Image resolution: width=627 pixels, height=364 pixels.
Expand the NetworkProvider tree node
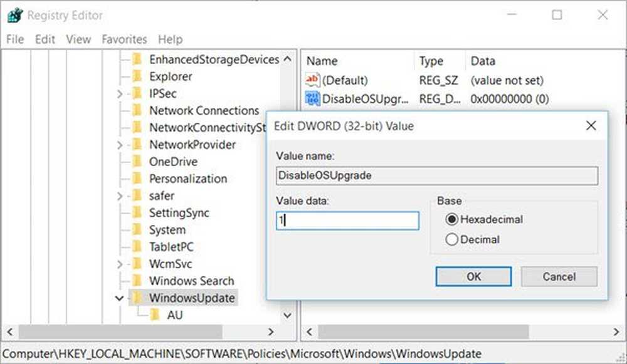[x=119, y=145]
